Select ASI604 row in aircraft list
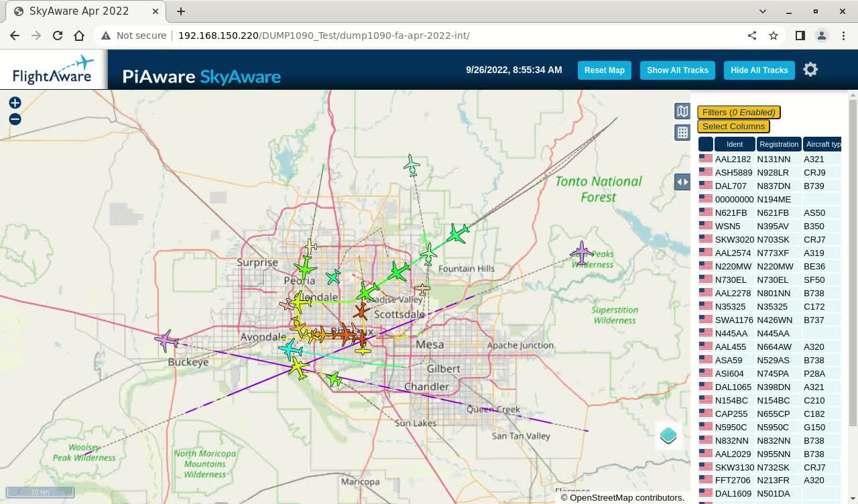The height and width of the screenshot is (504, 858). tap(770, 373)
